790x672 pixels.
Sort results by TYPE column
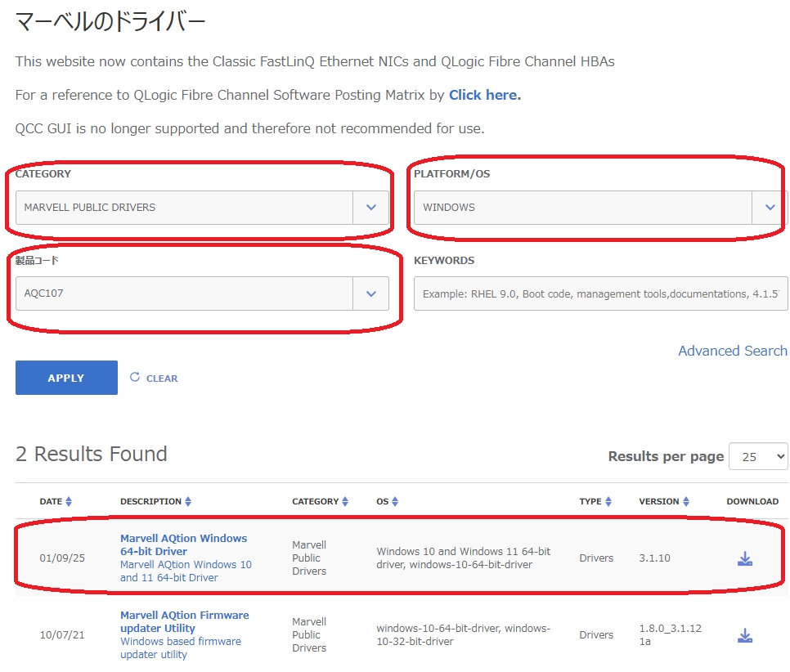(x=595, y=501)
